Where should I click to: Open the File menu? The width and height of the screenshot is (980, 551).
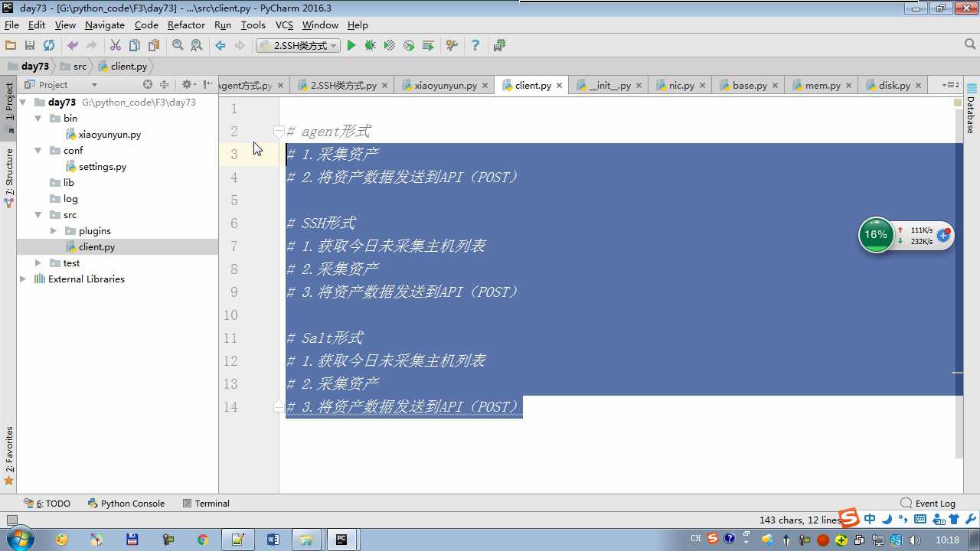(11, 25)
